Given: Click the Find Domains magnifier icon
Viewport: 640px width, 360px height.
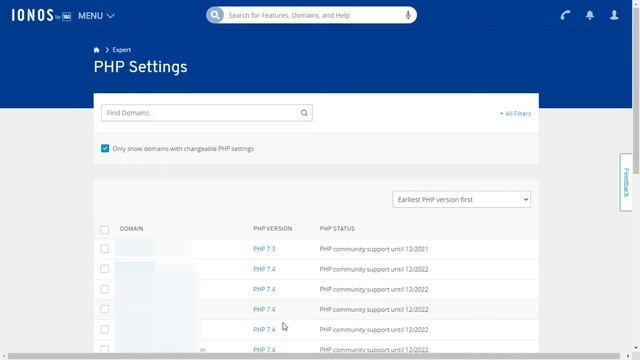Looking at the screenshot, I should [304, 113].
